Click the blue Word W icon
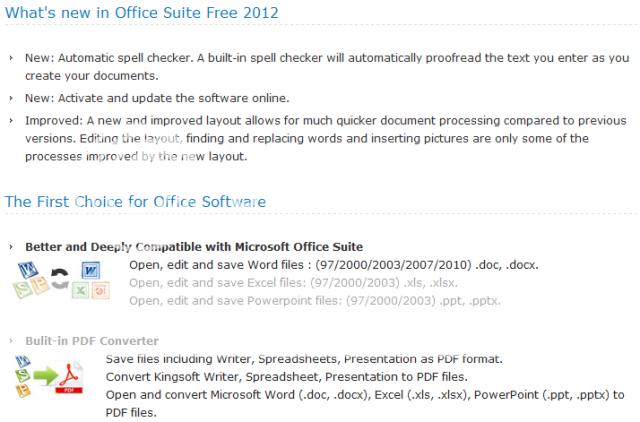The width and height of the screenshot is (640, 422). coord(91,270)
